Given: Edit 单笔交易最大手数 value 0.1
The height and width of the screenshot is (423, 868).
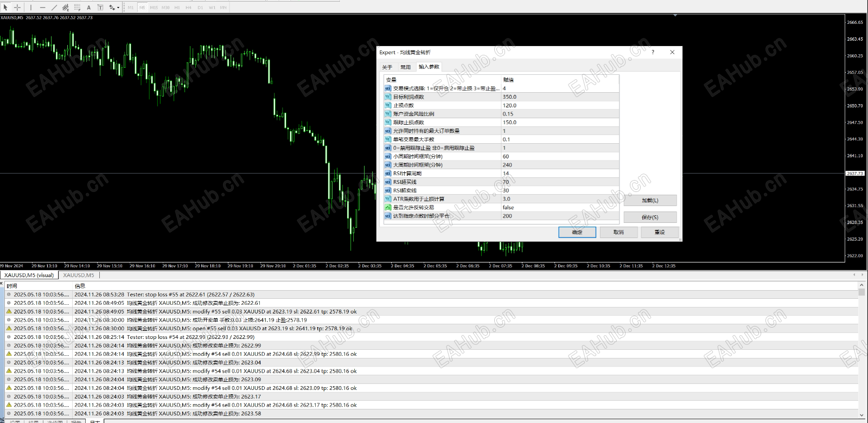Looking at the screenshot, I should [560, 139].
